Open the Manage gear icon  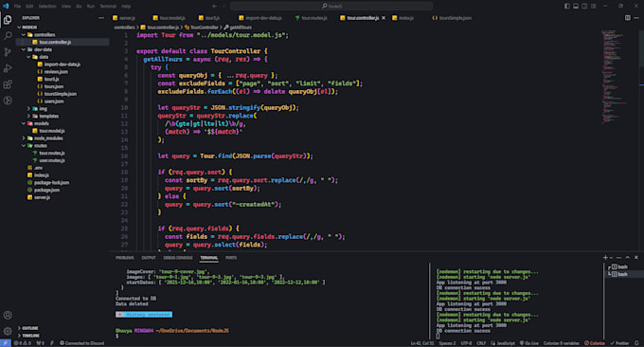coord(8,331)
